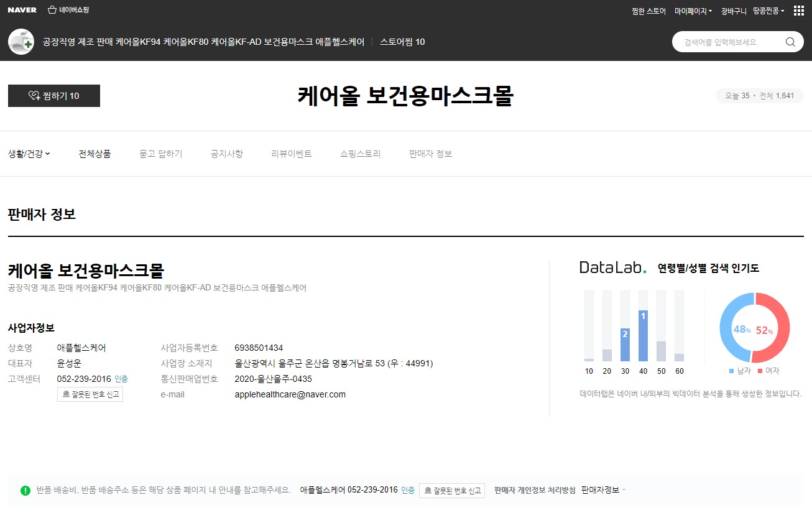Click 사업자정보 subheading
Image resolution: width=812 pixels, height=505 pixels.
tap(31, 328)
